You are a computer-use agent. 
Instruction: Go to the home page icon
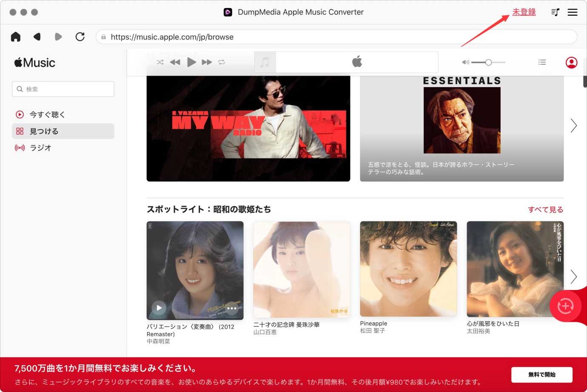tap(16, 37)
